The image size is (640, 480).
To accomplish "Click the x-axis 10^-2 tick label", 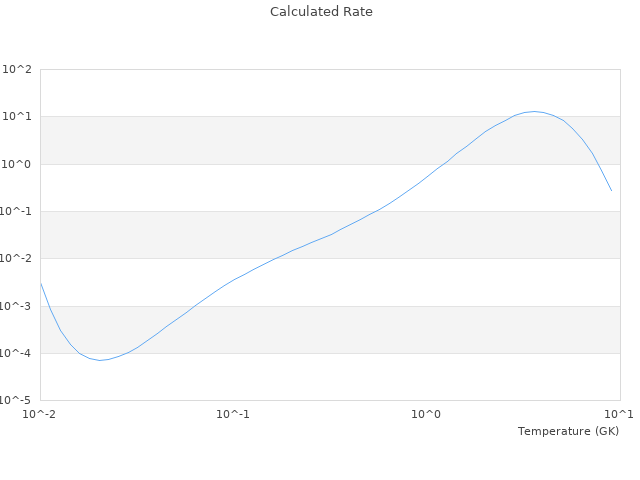I will [x=40, y=414].
